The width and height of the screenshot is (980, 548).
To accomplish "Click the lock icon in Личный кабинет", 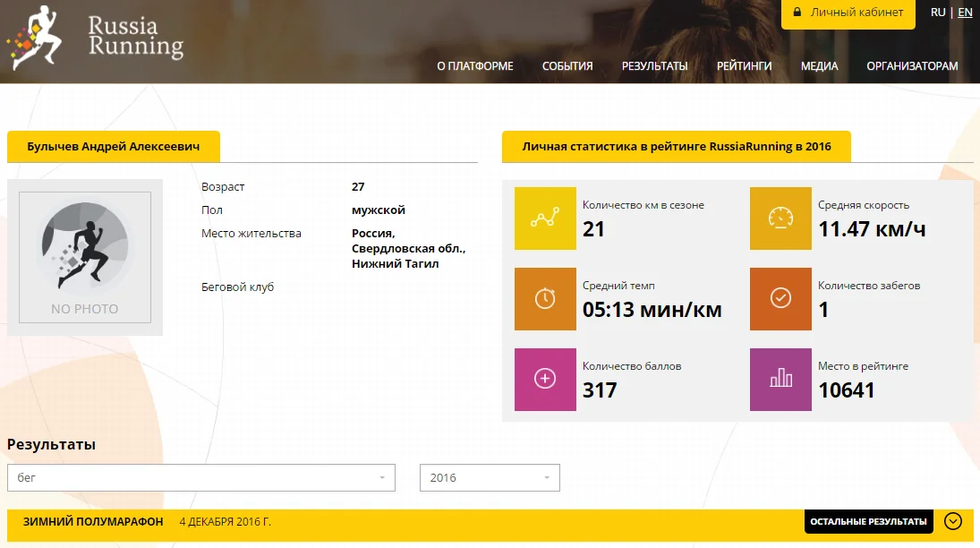I will [797, 13].
